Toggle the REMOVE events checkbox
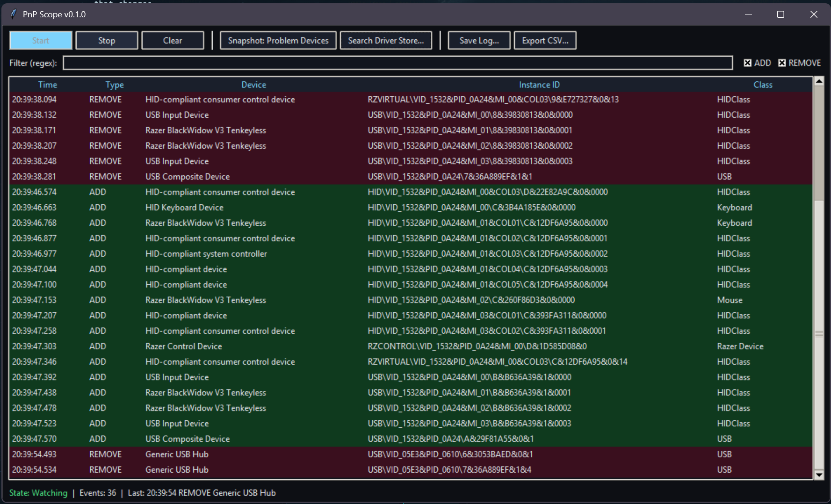The width and height of the screenshot is (831, 504). pyautogui.click(x=800, y=63)
